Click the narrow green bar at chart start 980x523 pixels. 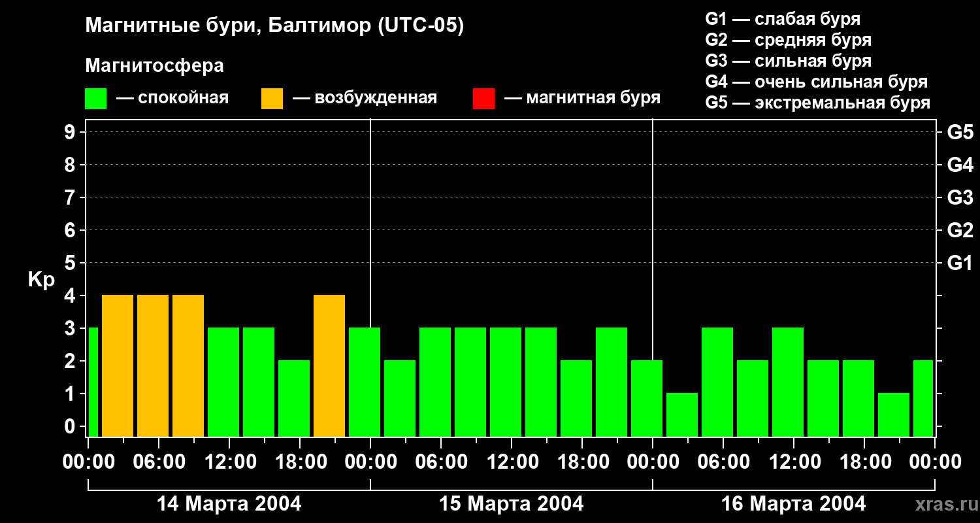coord(93,382)
